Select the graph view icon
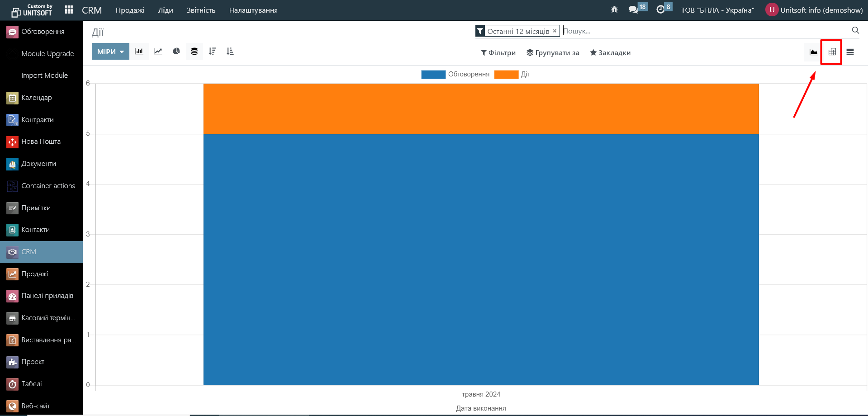Viewport: 868px width, 416px height. pyautogui.click(x=813, y=52)
